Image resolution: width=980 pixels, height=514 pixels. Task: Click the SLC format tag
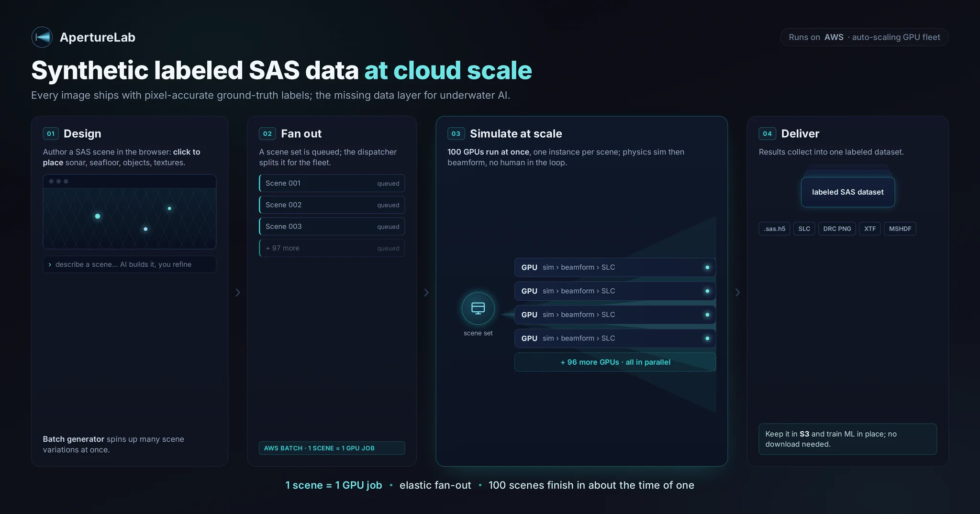(x=804, y=229)
